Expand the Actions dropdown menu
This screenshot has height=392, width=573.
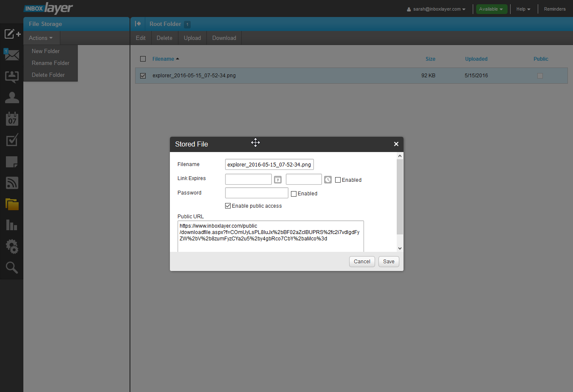point(41,38)
